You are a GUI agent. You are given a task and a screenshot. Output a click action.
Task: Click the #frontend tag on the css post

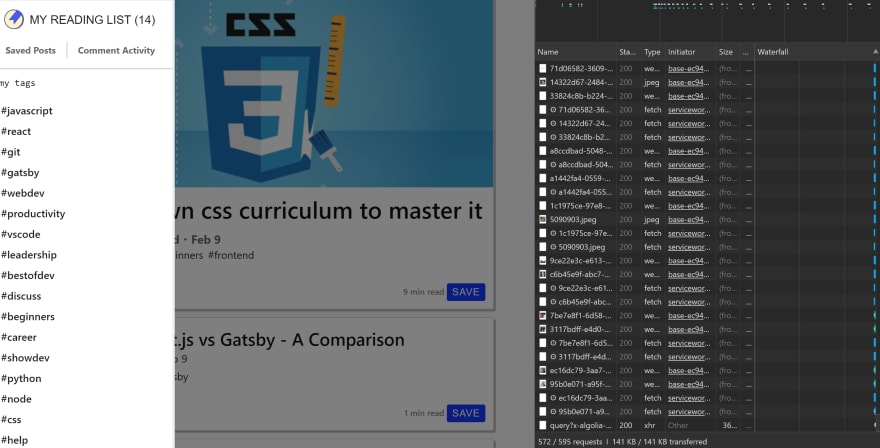pos(231,255)
